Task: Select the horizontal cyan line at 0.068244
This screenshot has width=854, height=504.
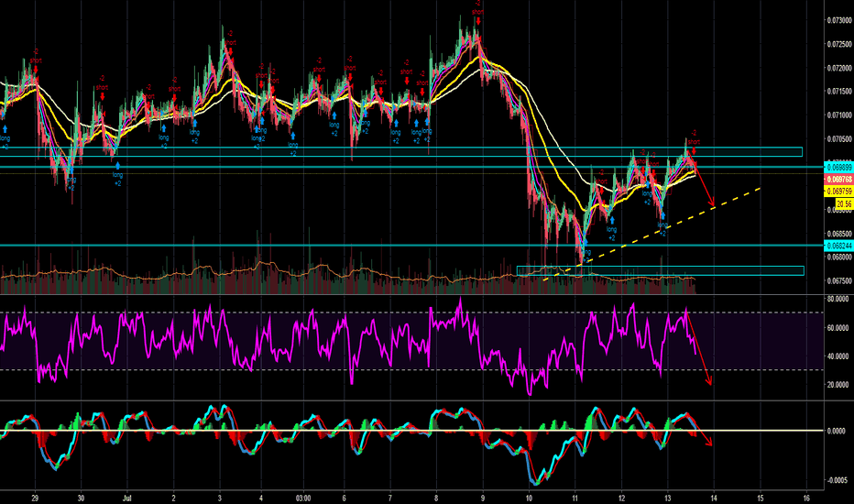Action: pos(412,246)
